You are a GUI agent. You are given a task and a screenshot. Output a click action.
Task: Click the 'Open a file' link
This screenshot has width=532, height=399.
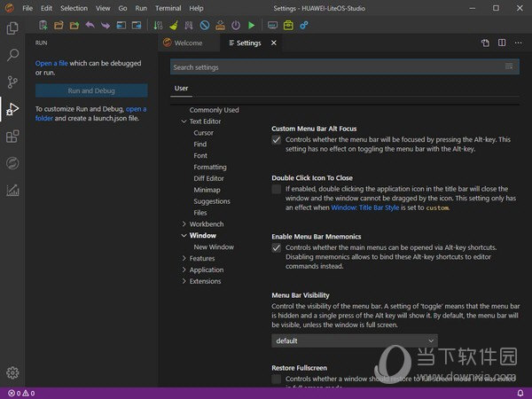(51, 63)
